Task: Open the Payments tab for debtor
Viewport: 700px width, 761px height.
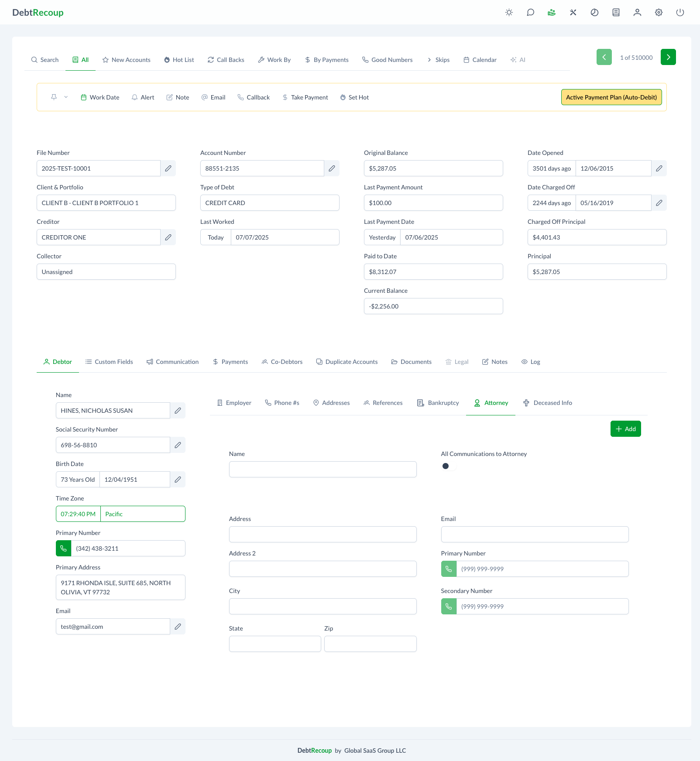Action: pos(230,362)
